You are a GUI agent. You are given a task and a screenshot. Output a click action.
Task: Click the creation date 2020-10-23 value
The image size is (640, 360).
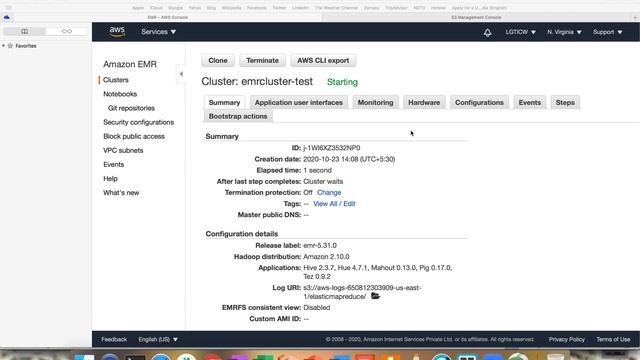pyautogui.click(x=349, y=159)
